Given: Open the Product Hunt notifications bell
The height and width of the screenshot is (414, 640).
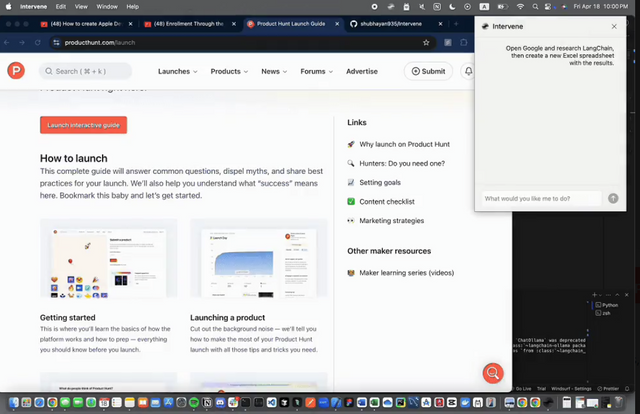Looking at the screenshot, I should click(469, 71).
